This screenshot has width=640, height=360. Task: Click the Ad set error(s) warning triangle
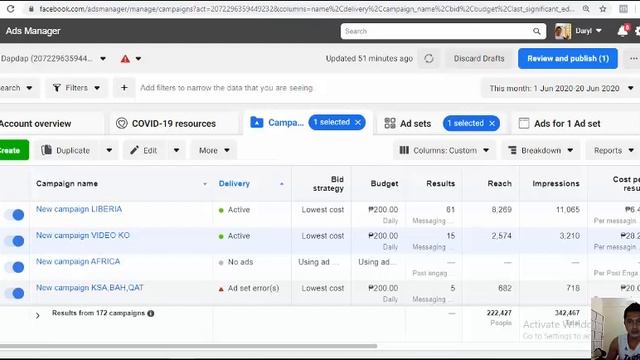coord(221,289)
